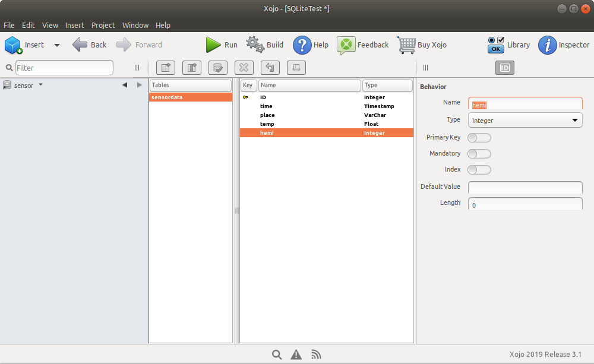Click the inspector pane grip handle
The width and height of the screenshot is (594, 364).
click(x=425, y=68)
